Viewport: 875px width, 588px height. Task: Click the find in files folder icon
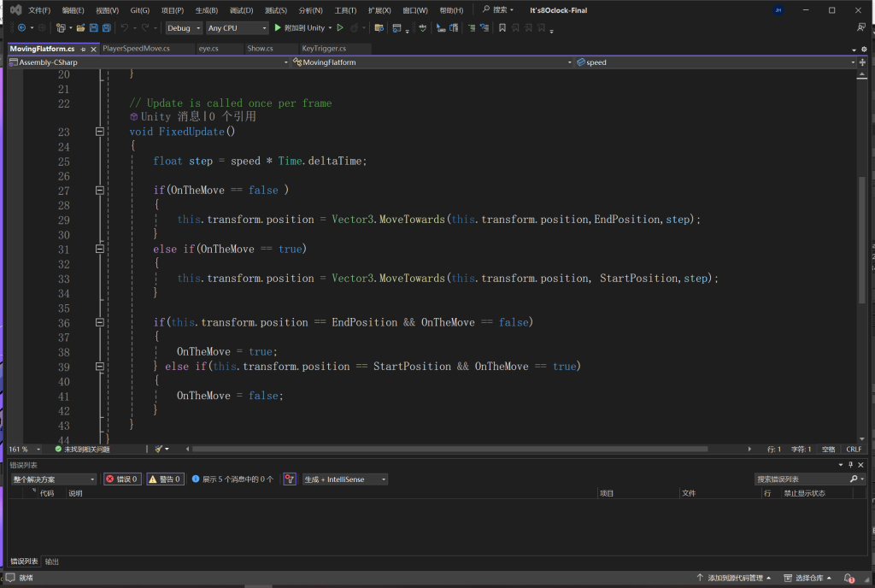(x=379, y=28)
